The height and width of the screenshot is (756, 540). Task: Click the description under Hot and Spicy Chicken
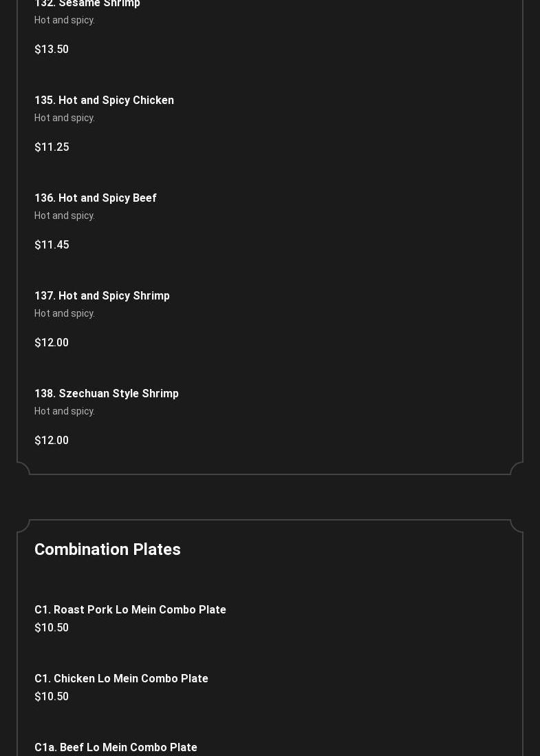[x=65, y=118]
